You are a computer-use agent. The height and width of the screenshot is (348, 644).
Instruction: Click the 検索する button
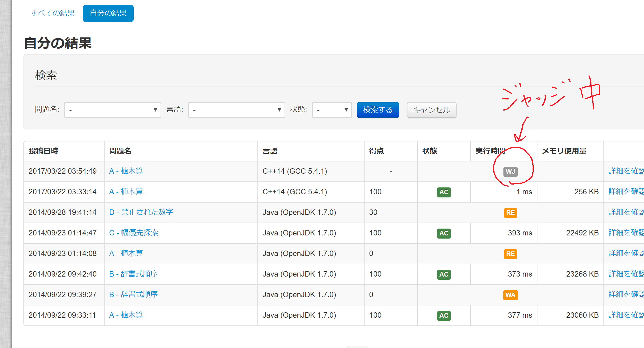(x=378, y=110)
